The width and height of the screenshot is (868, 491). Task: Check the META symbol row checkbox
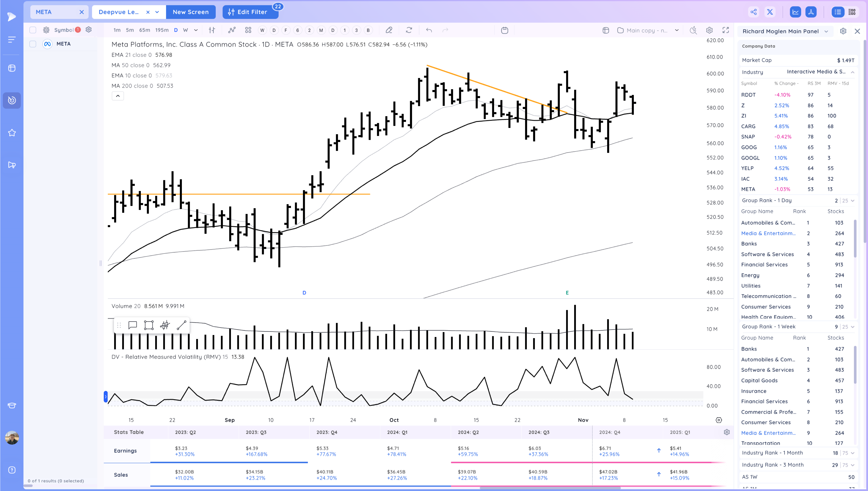coord(33,44)
